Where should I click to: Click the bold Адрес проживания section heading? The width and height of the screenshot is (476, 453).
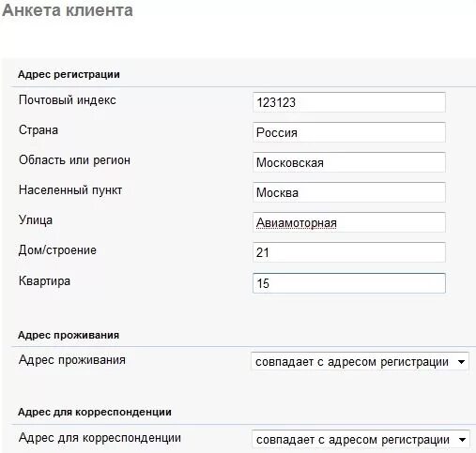click(69, 335)
